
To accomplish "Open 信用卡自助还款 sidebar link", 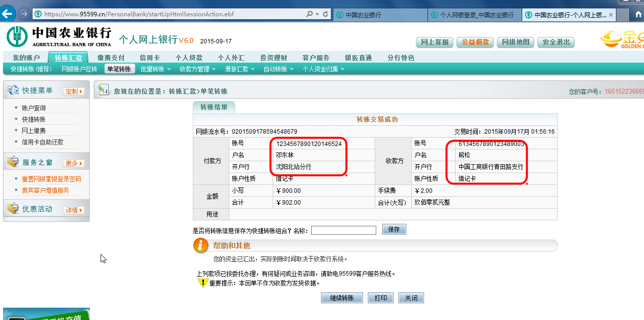I will (42, 142).
